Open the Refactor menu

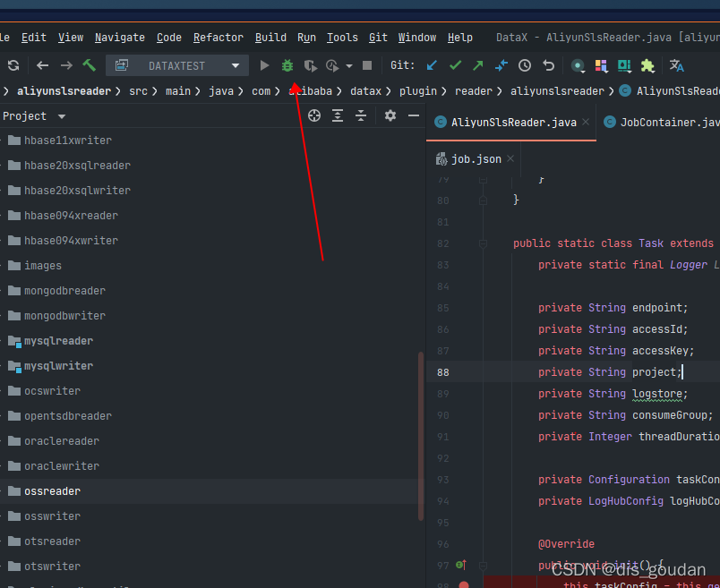(219, 38)
